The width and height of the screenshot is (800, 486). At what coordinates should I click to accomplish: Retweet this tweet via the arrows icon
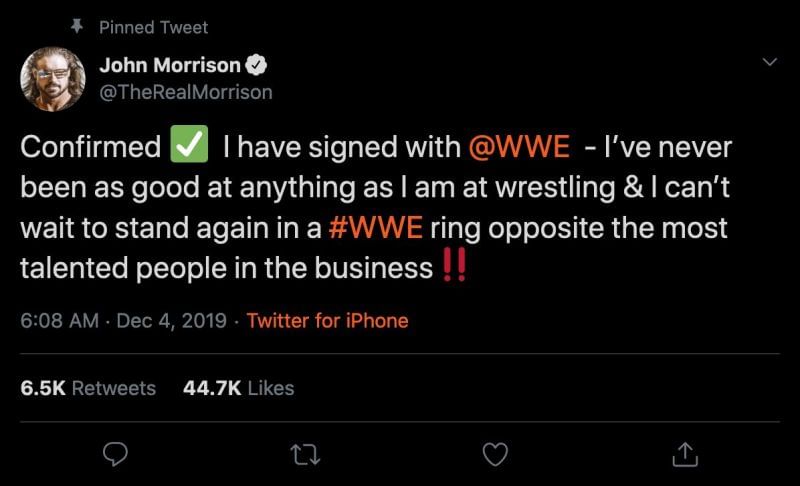[304, 455]
